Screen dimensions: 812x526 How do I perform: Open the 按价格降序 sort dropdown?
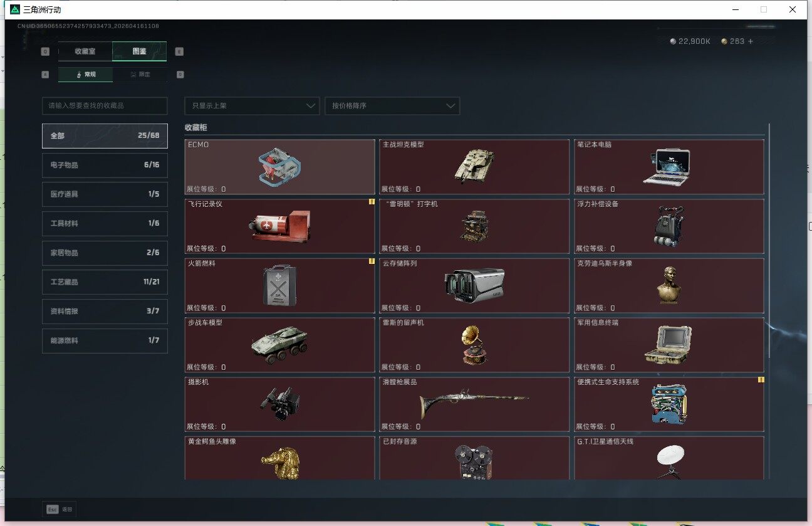(x=392, y=106)
